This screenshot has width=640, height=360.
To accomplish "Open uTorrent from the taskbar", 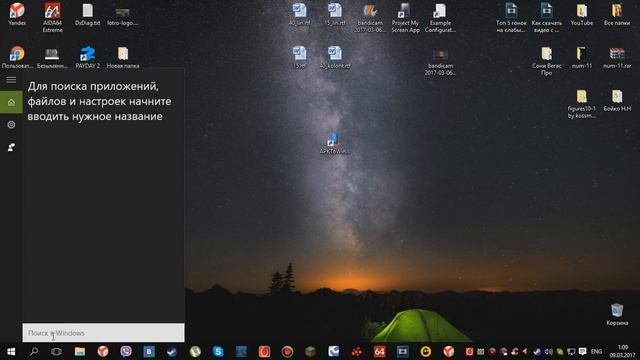I will tap(195, 351).
